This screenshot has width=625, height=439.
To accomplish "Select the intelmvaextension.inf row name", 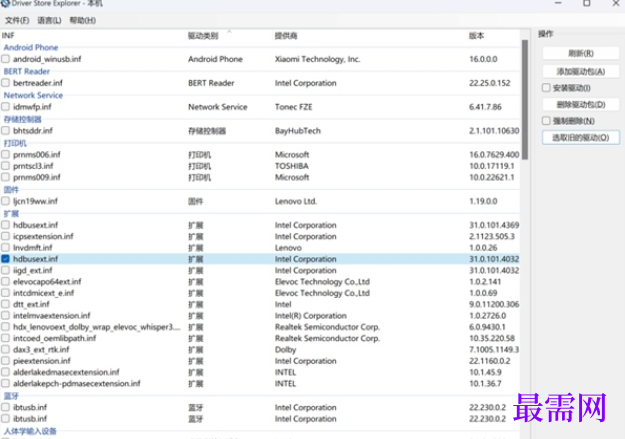I will tap(52, 316).
